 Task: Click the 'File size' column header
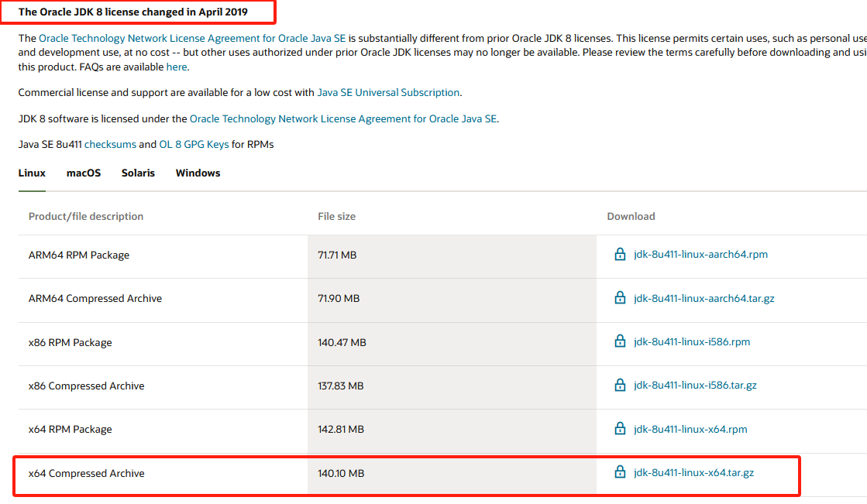[337, 216]
